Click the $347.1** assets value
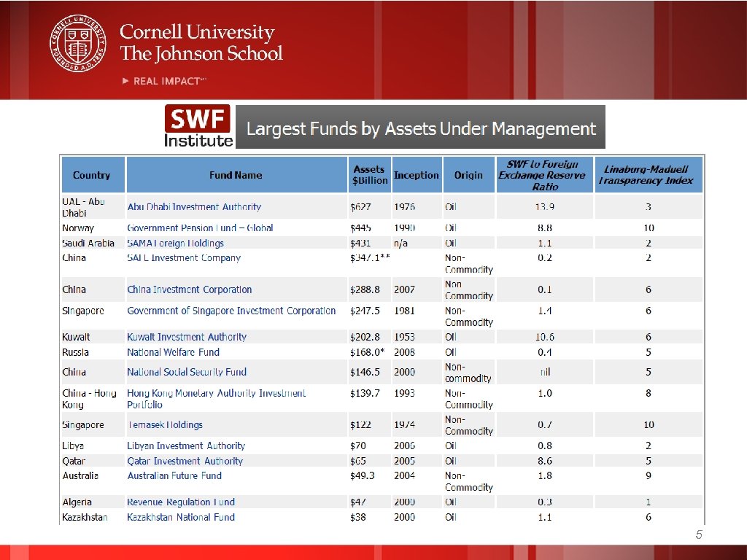This screenshot has width=747, height=560. (370, 257)
